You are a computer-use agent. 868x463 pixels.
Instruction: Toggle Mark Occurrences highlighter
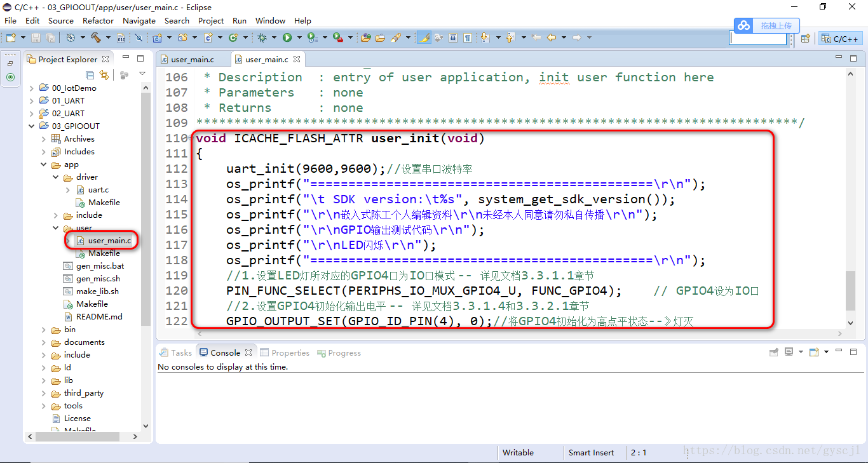pos(424,37)
